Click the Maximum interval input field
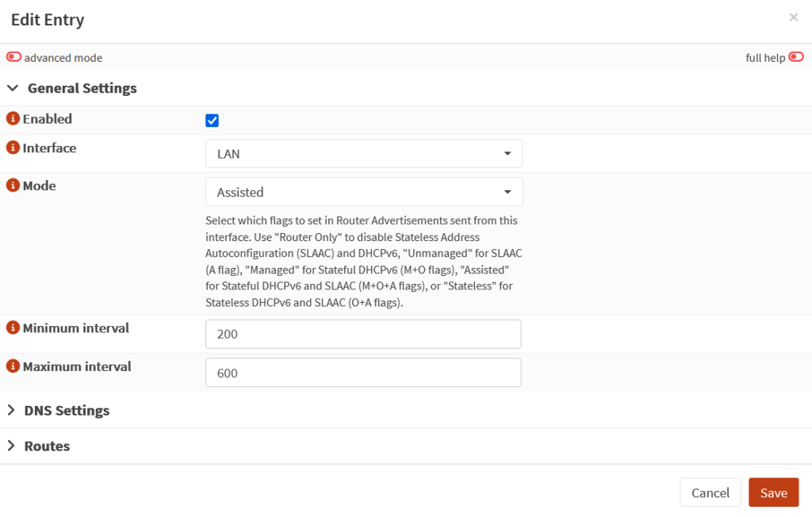This screenshot has width=812, height=517. [363, 373]
